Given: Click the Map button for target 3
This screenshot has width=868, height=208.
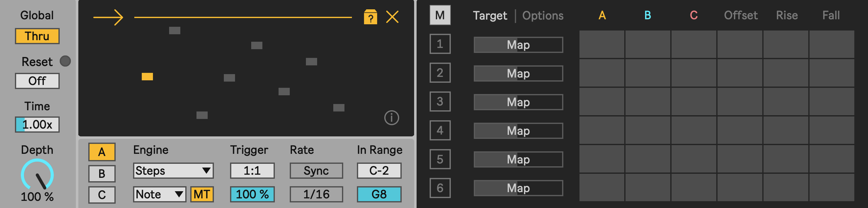Looking at the screenshot, I should pos(518,102).
